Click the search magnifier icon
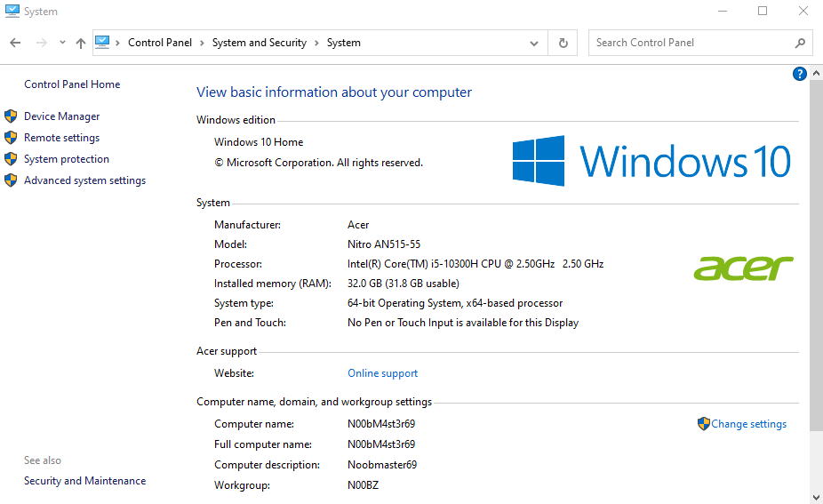Screen dimensions: 823x504 pos(800,43)
